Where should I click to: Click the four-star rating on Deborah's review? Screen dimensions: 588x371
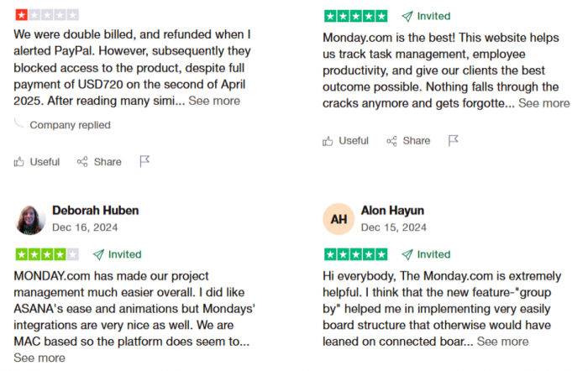[x=47, y=254]
